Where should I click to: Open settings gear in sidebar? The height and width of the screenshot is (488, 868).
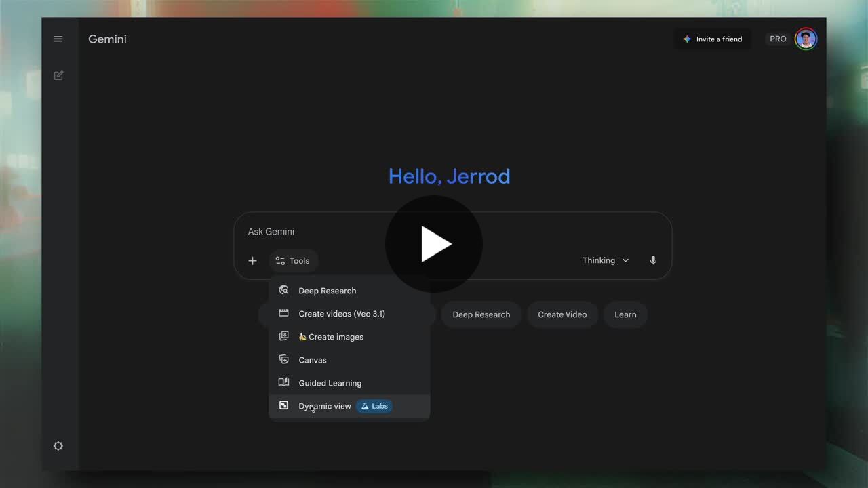(x=58, y=446)
